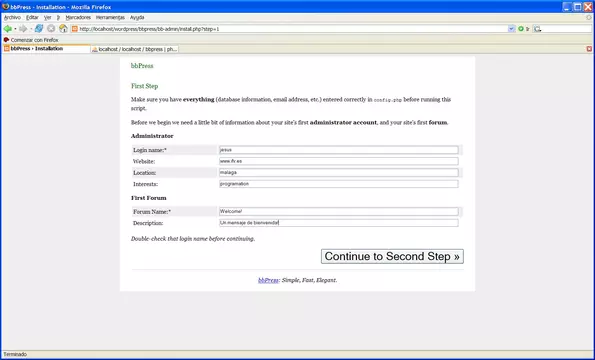Open the Back button history dropdown arrow
Screen dimensions: 595x360
tap(15, 29)
